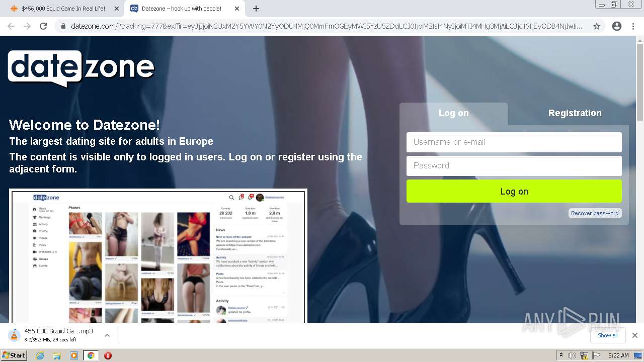The width and height of the screenshot is (644, 362).
Task: Show hidden system tray icons
Action: click(x=561, y=355)
